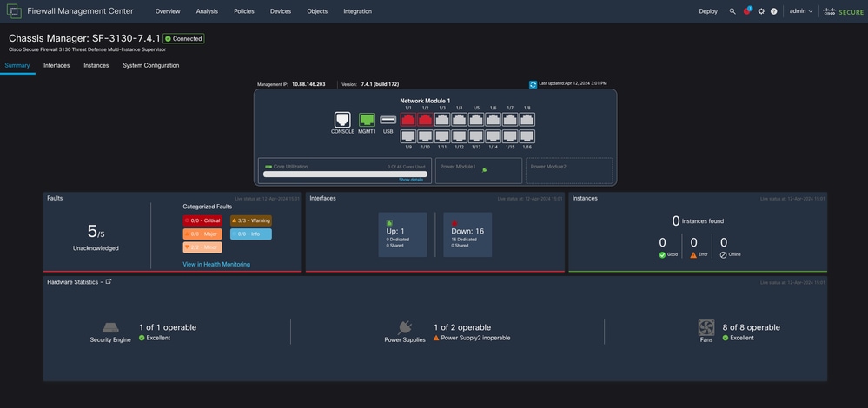This screenshot has width=868, height=408.
Task: Select port 1/6
Action: click(494, 120)
